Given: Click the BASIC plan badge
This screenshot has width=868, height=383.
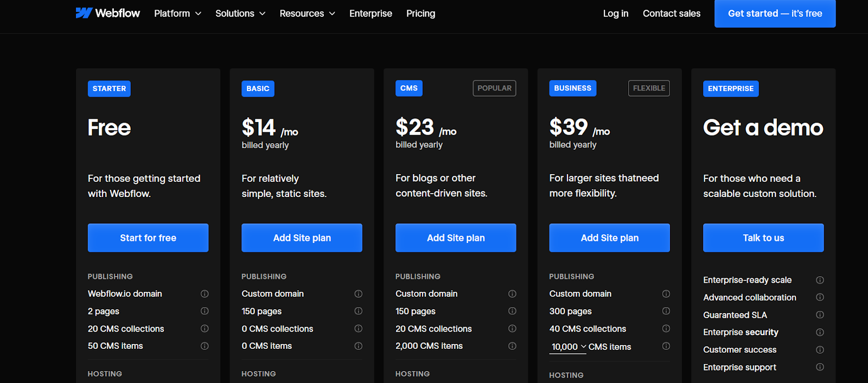Looking at the screenshot, I should point(258,88).
